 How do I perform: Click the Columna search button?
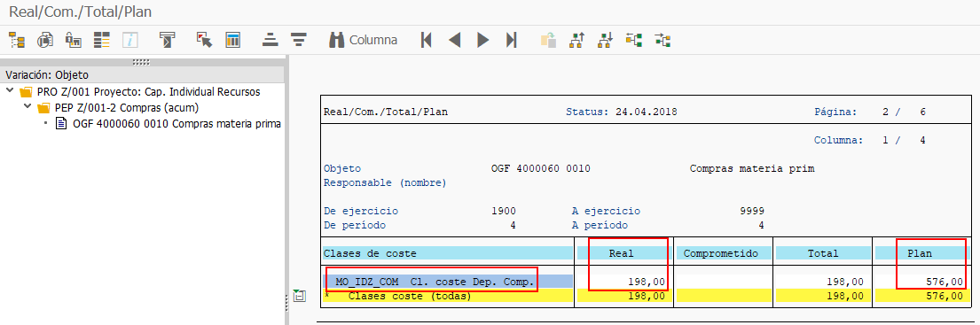tap(363, 41)
